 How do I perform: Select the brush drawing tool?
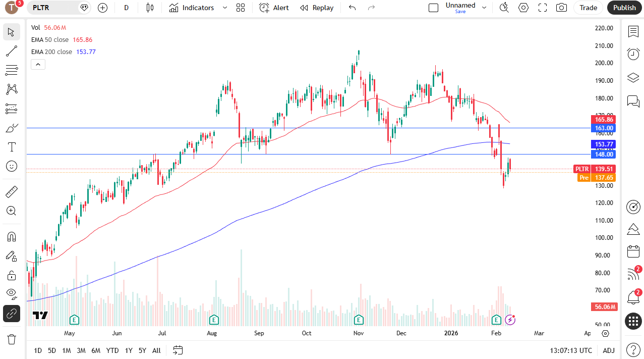(12, 128)
